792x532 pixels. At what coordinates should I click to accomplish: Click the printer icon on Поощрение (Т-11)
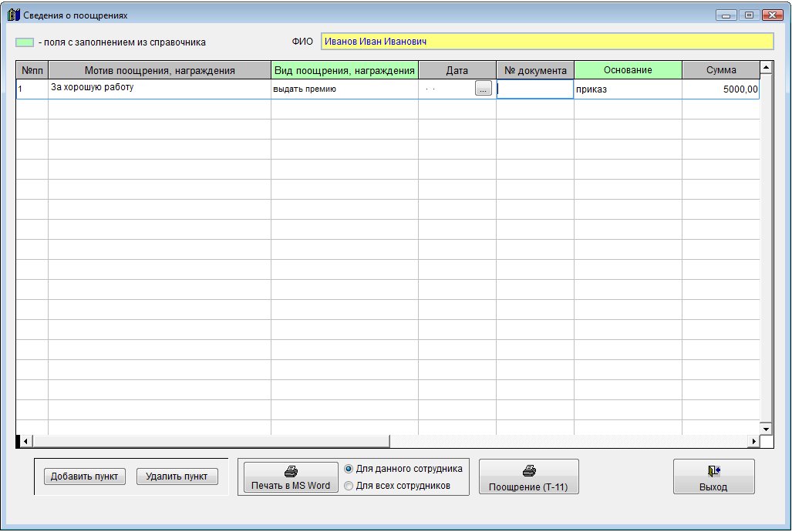coord(529,471)
